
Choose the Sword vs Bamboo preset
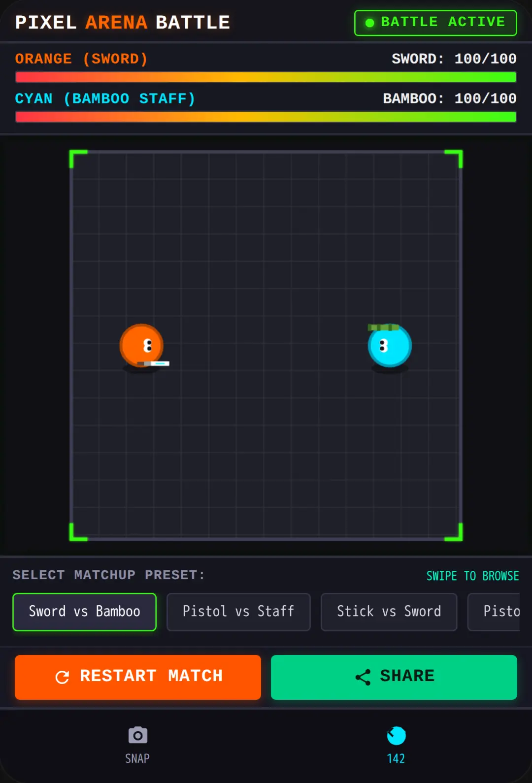pyautogui.click(x=84, y=612)
